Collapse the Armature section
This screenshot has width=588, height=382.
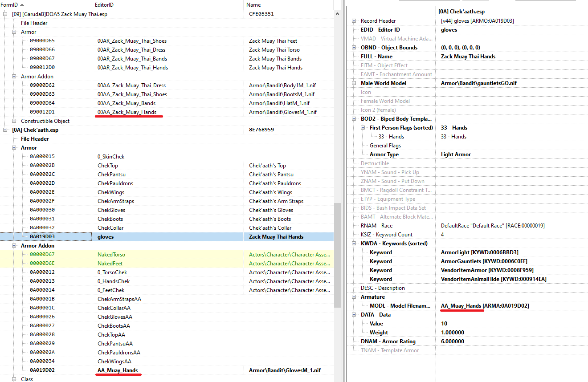point(354,297)
